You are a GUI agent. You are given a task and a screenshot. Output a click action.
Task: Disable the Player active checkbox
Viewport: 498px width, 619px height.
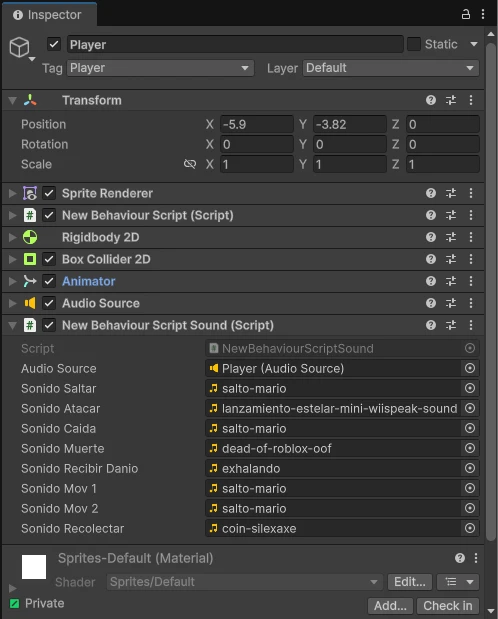click(54, 44)
